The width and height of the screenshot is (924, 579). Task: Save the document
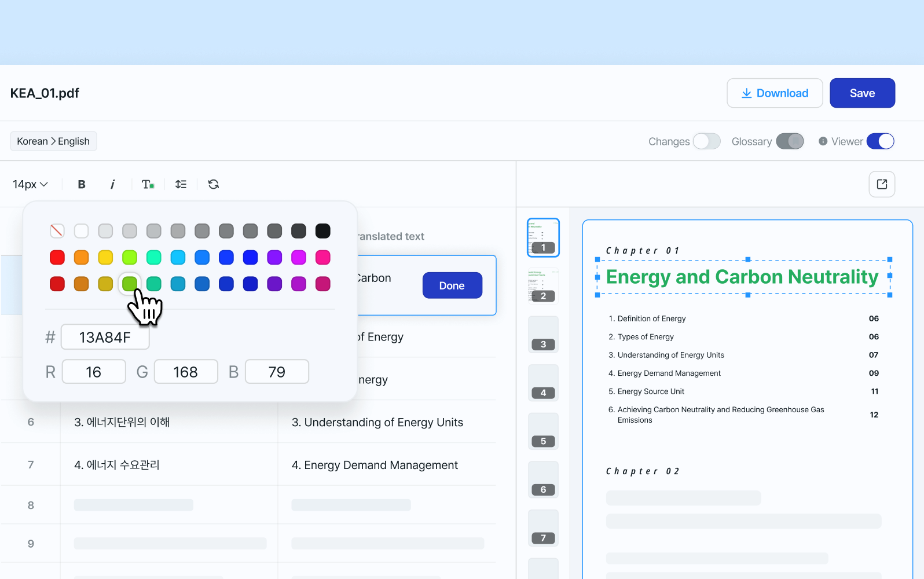click(862, 93)
